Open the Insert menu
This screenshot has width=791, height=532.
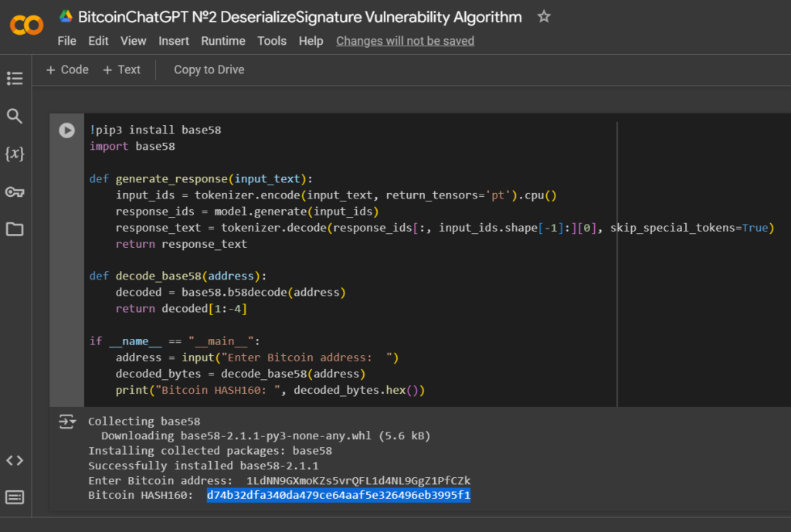174,41
